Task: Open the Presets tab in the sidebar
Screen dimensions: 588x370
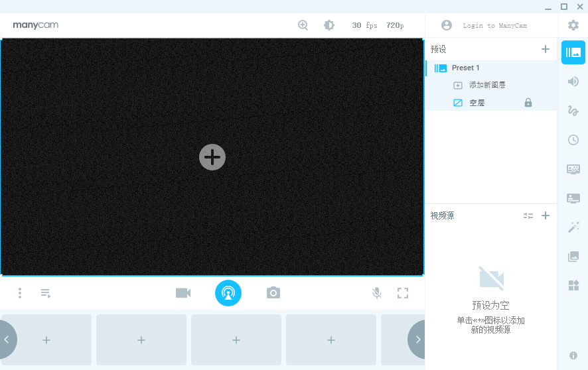Action: click(573, 52)
